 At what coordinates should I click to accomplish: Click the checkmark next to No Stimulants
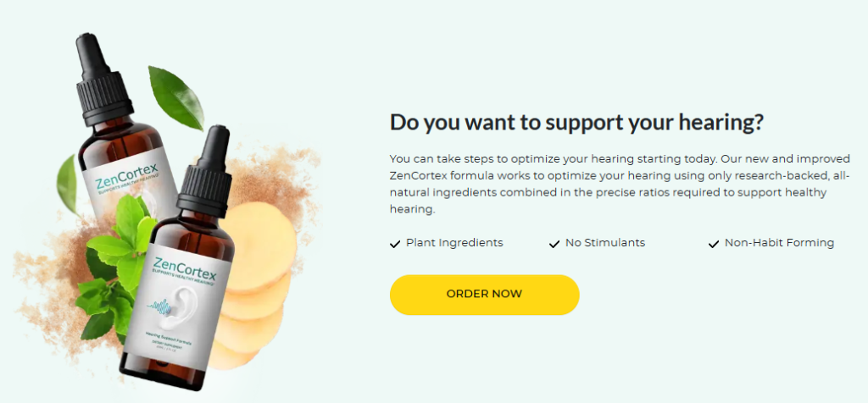554,244
